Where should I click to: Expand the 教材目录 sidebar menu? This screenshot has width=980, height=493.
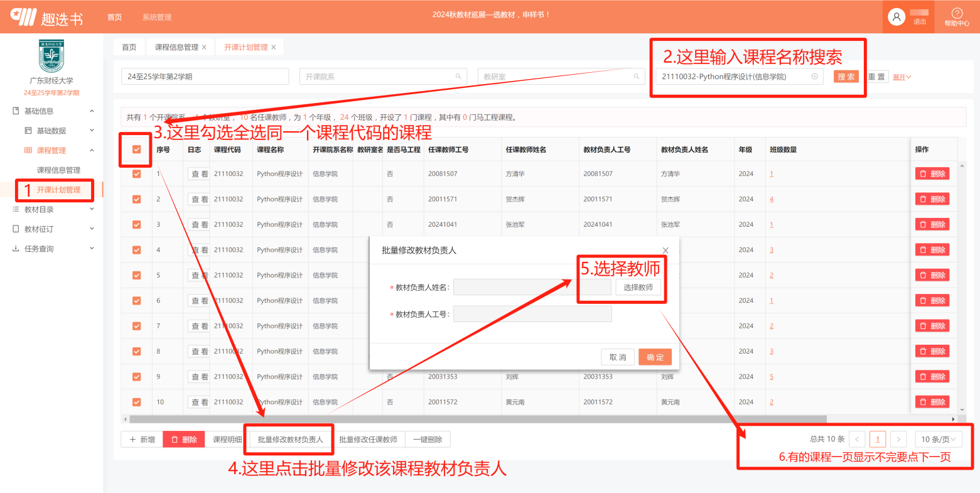tap(53, 210)
